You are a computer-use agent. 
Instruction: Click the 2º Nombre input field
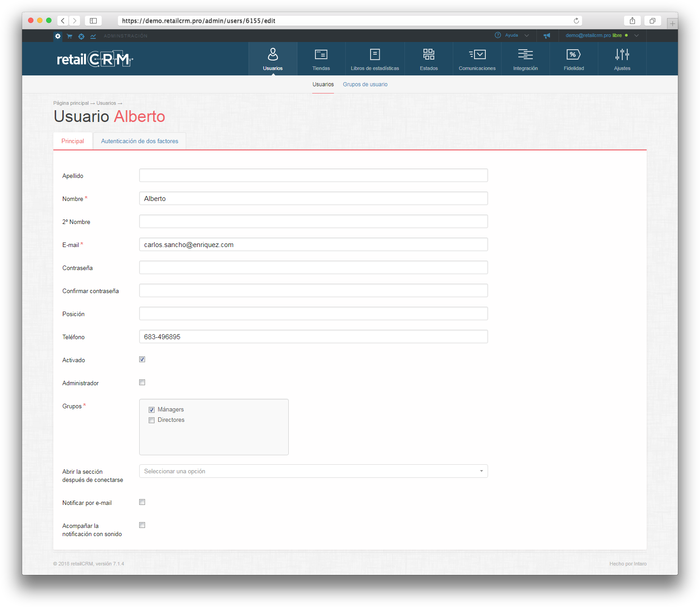tap(314, 221)
